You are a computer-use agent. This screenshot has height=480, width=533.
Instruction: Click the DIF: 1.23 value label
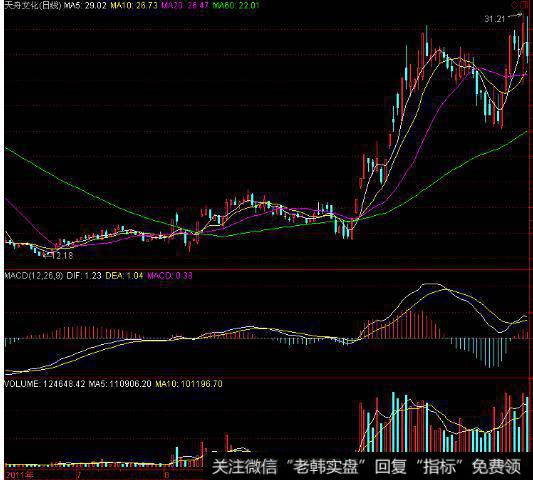(x=84, y=275)
